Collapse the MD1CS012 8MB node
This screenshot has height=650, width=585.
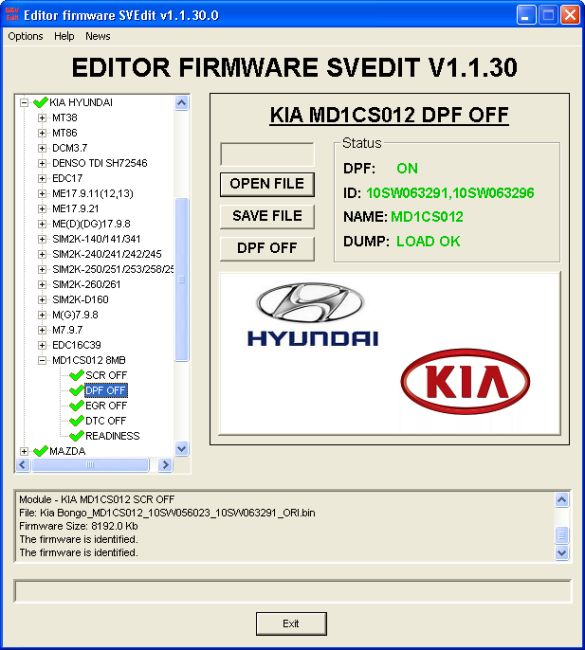pyautogui.click(x=42, y=361)
